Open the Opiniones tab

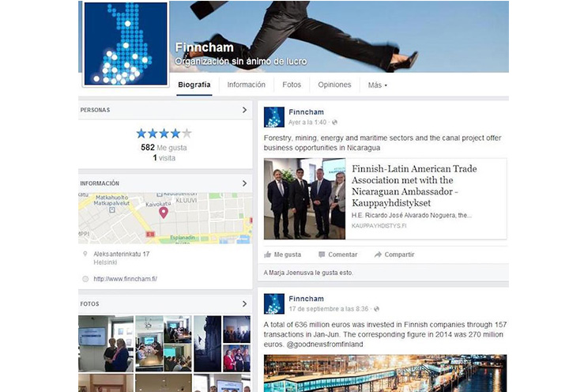click(x=334, y=85)
